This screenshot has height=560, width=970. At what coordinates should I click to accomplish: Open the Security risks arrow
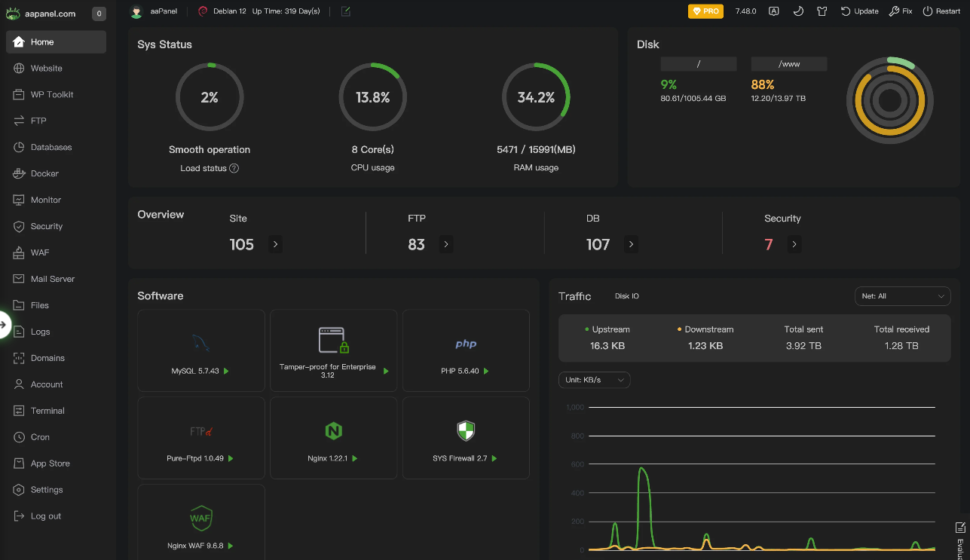pyautogui.click(x=794, y=244)
